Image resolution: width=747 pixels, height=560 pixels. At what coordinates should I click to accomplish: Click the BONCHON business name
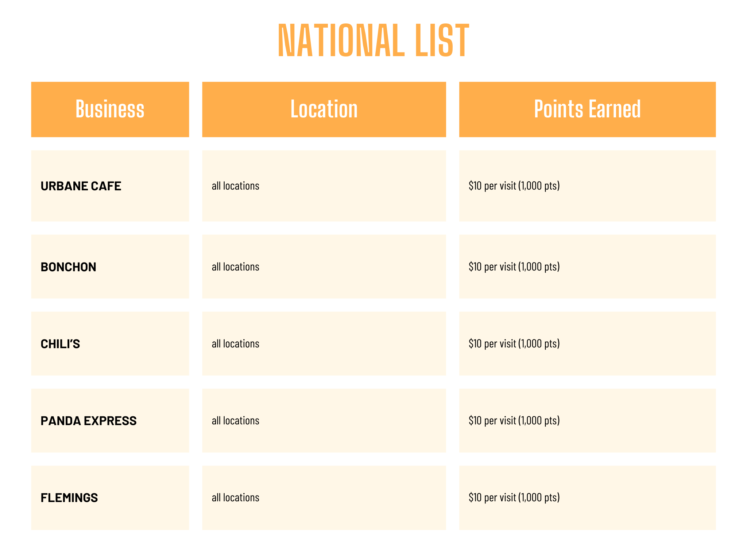point(68,267)
